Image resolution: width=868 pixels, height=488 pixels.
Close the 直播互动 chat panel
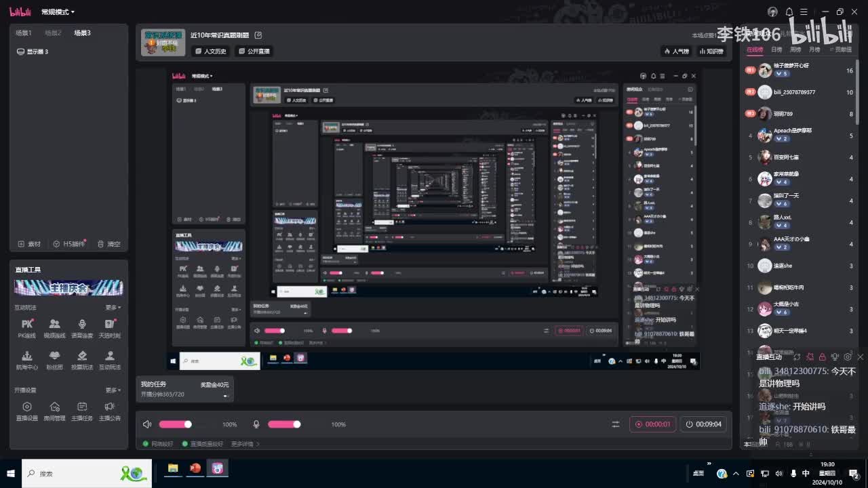[x=861, y=357]
